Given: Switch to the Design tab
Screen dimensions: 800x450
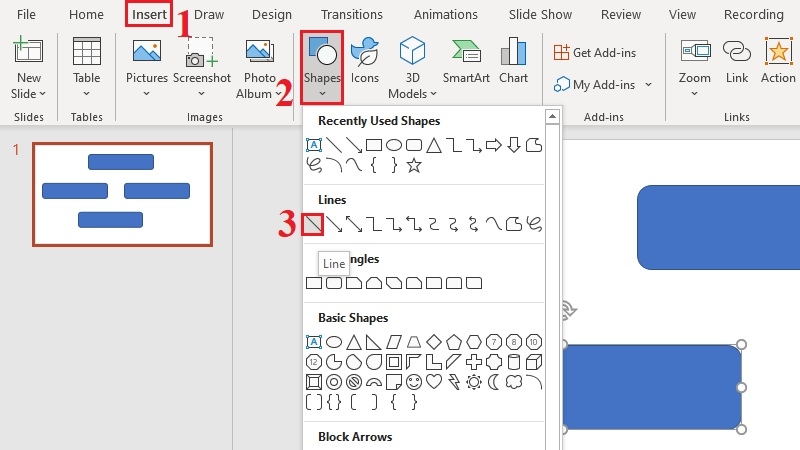Looking at the screenshot, I should click(271, 14).
